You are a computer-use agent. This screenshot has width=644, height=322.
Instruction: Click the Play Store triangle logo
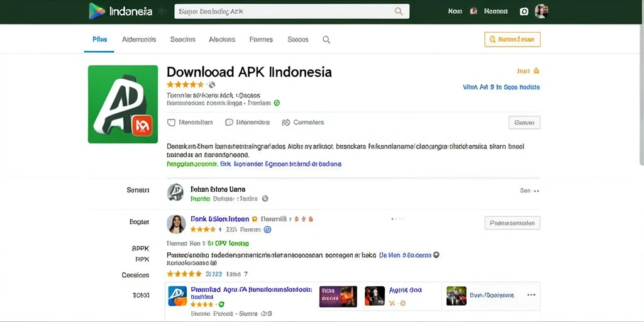(97, 11)
